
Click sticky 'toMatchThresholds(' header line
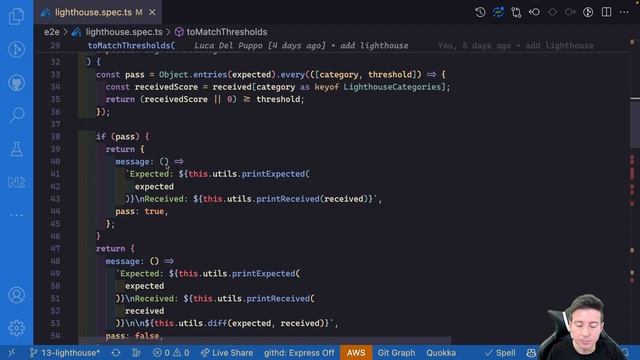(x=131, y=45)
